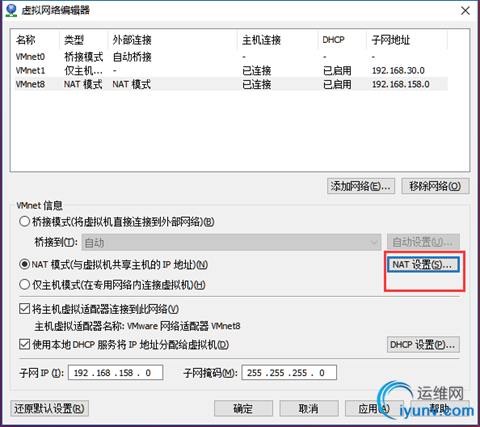480x427 pixels.
Task: Click the Virtual Network Editor title icon
Action: pos(11,10)
